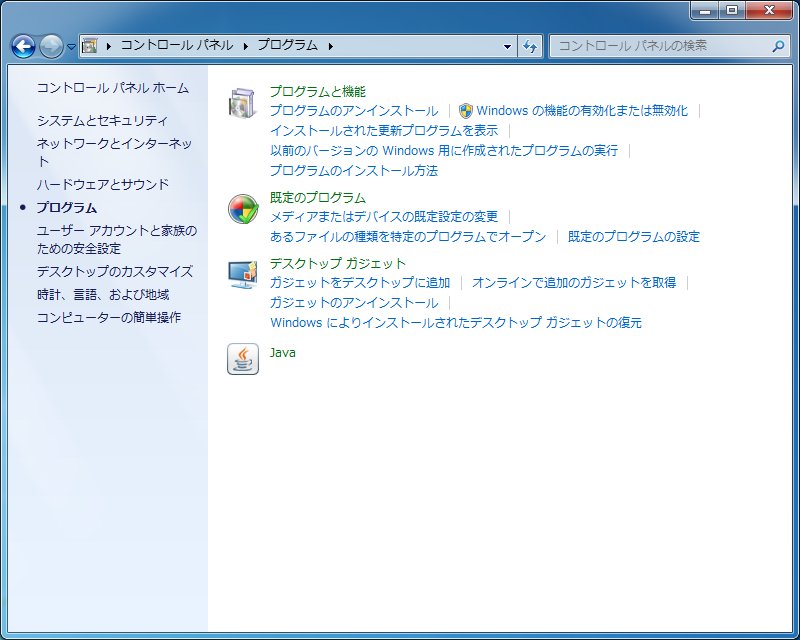Click インストールされた更新プログラムを表示

tap(384, 131)
